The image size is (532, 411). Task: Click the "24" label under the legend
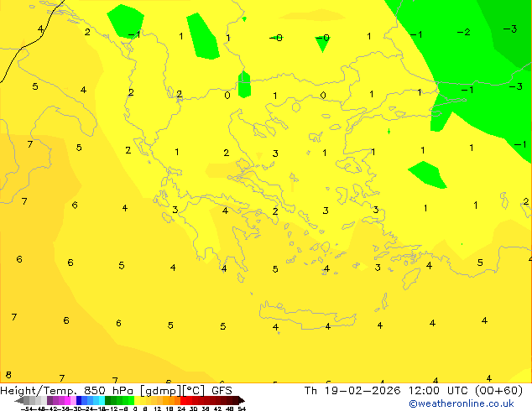tap(181, 408)
